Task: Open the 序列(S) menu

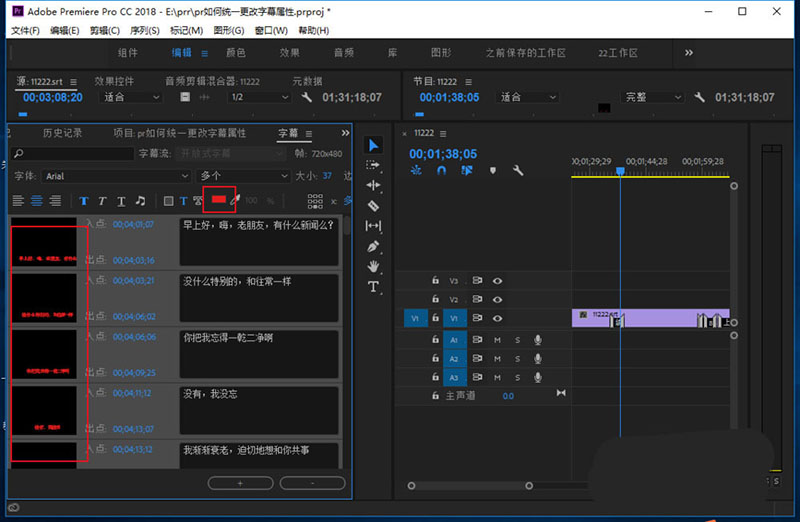Action: [x=145, y=31]
